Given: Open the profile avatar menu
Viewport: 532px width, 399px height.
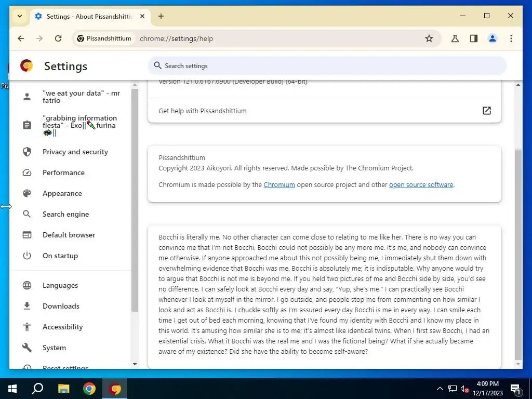Looking at the screenshot, I should [493, 38].
